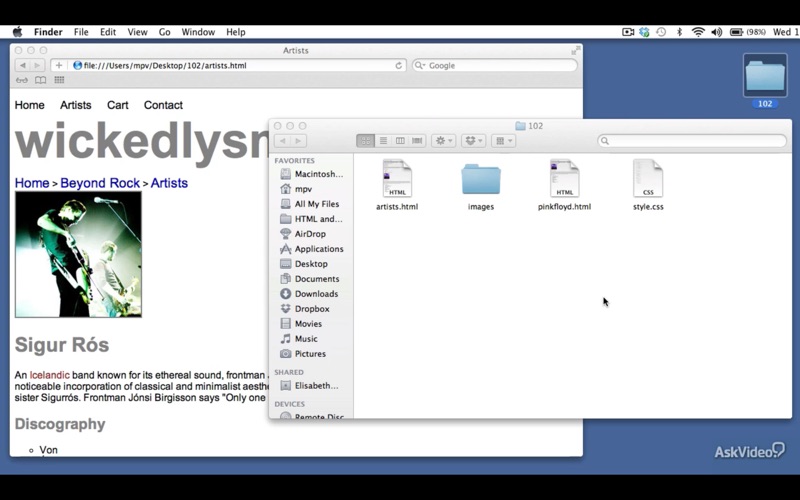
Task: Click the Time Machine icon in menu bar
Action: coord(661,32)
